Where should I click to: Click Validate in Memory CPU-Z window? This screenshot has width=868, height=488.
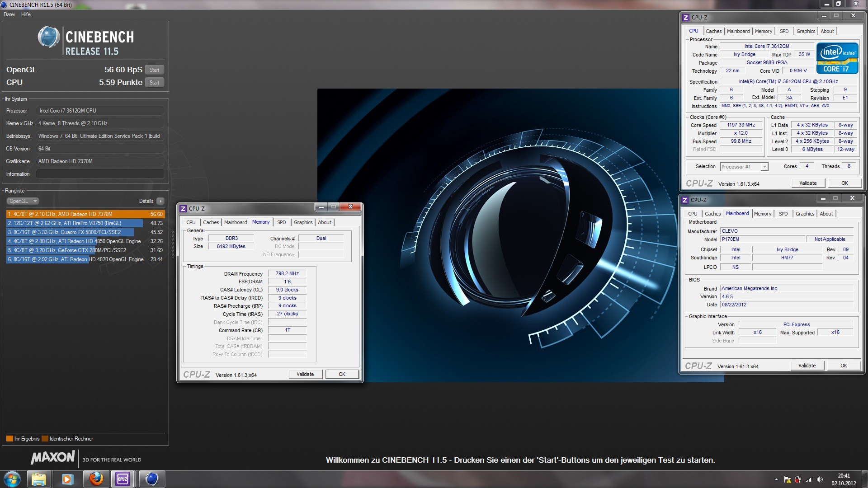[305, 374]
